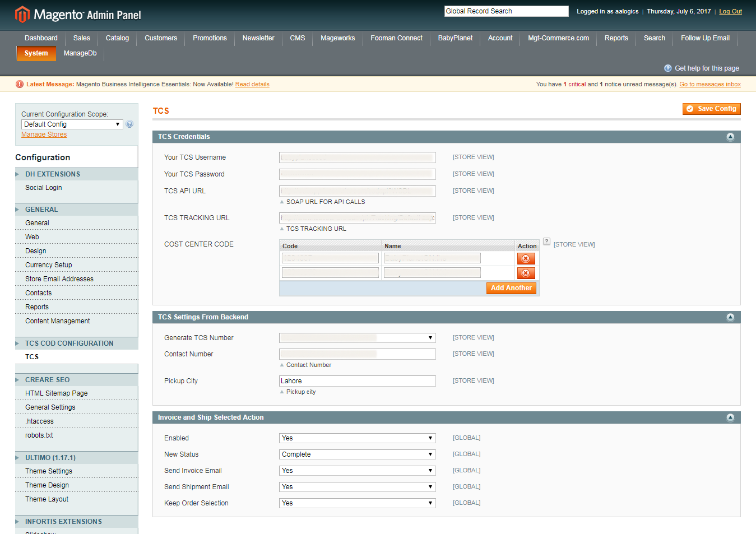Collapse TCS COD CONFIGURATION sidebar group

point(76,343)
